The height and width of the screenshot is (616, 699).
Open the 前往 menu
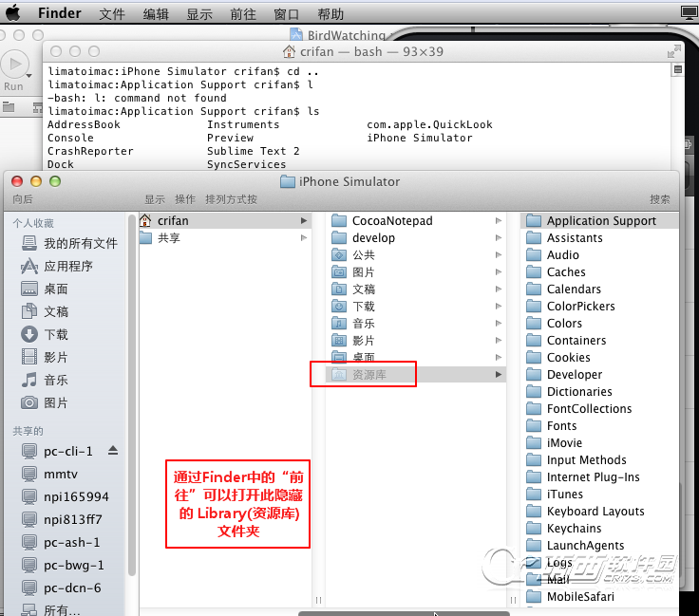click(243, 14)
